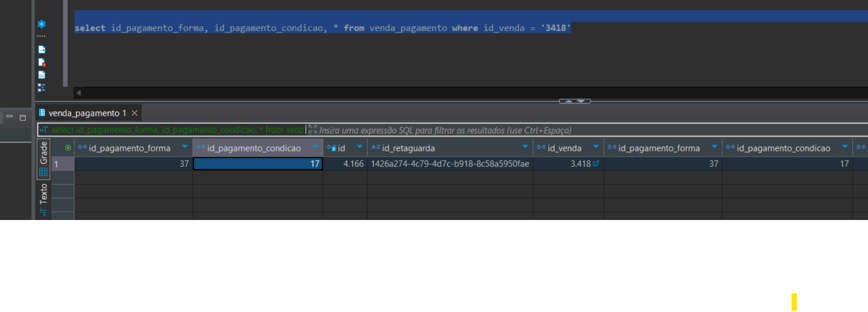Click the text view icon under Texto label
The height and width of the screenshot is (312, 868).
pyautogui.click(x=43, y=212)
